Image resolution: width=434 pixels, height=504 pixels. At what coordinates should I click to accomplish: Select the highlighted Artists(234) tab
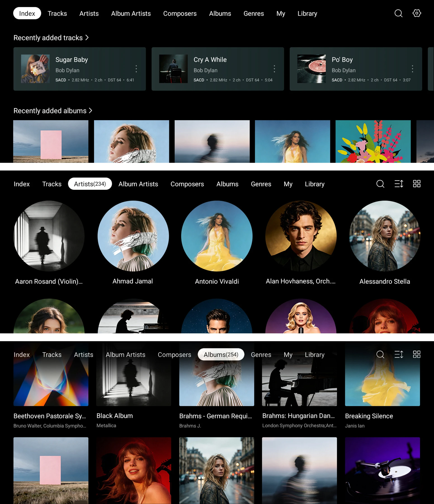pos(90,184)
